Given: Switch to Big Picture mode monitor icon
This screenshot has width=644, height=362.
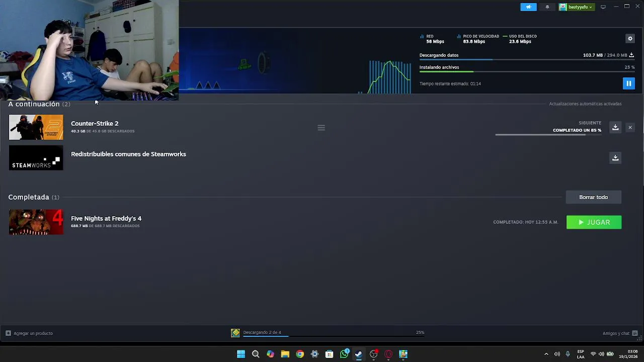Looking at the screenshot, I should point(603,7).
